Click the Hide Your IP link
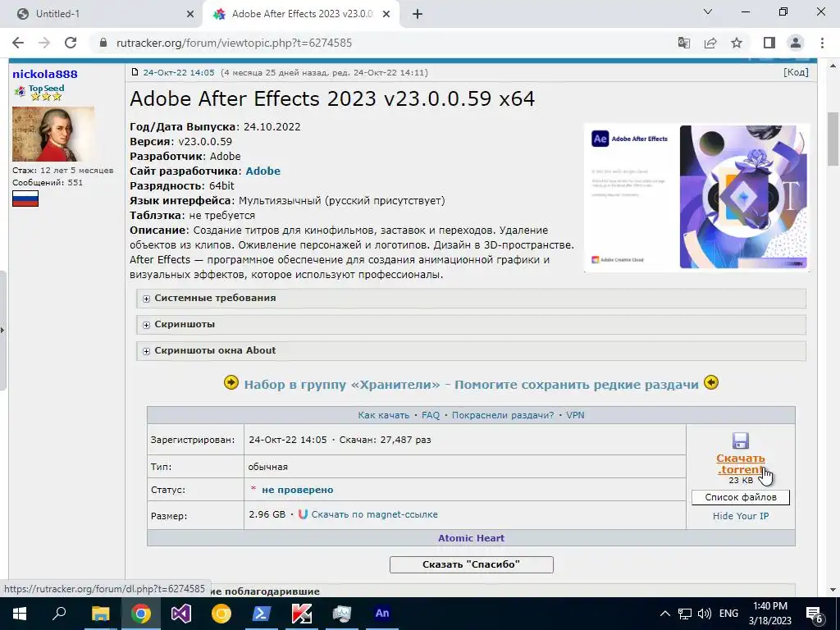The height and width of the screenshot is (630, 840). pos(741,516)
